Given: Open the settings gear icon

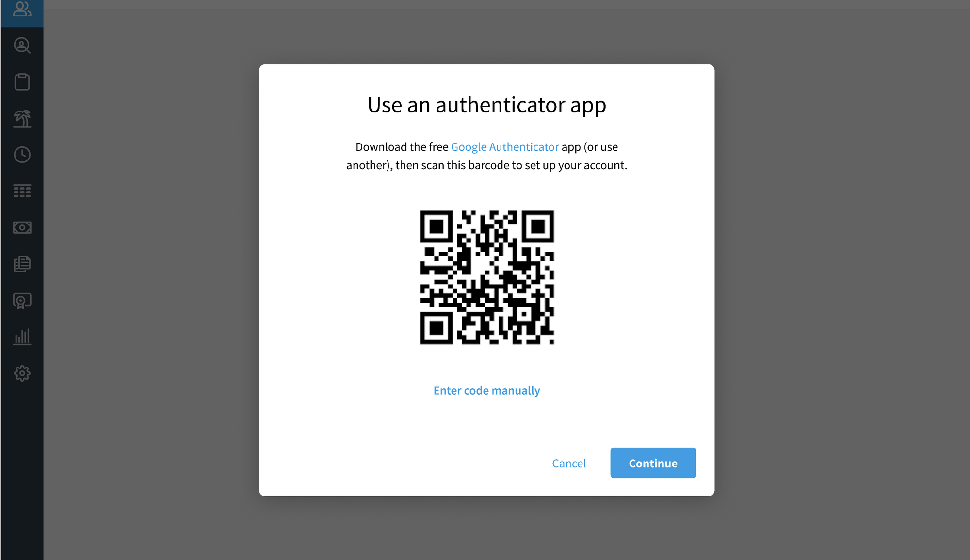Looking at the screenshot, I should point(22,373).
